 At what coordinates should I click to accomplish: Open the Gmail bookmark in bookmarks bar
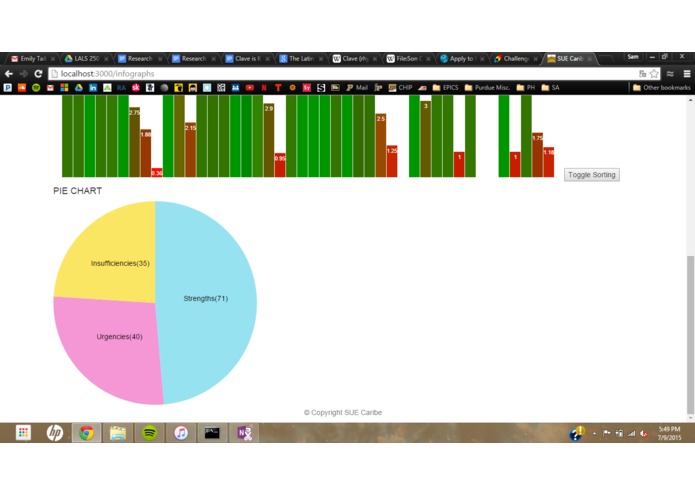50,88
